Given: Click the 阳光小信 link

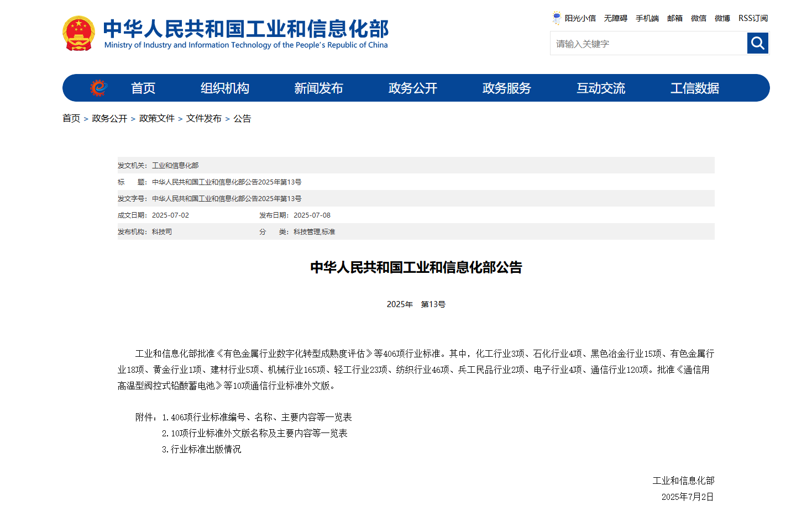Looking at the screenshot, I should tap(580, 18).
